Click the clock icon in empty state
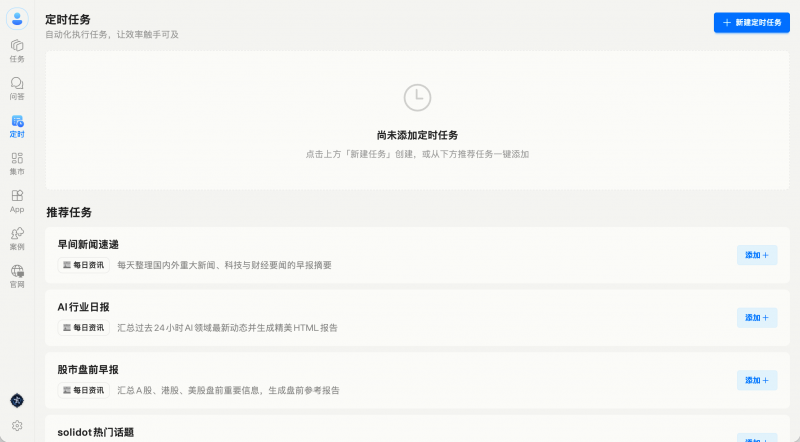This screenshot has width=800, height=442. point(417,97)
